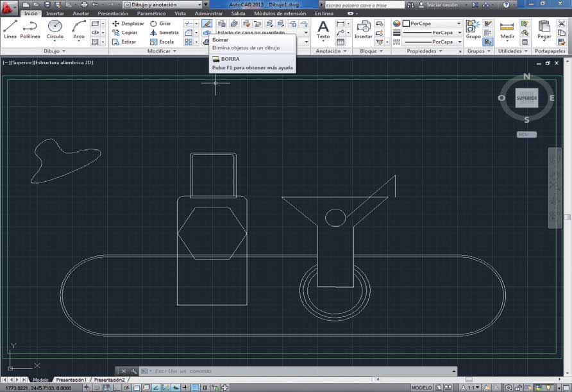Viewport: 572px width, 392px height.
Task: Choose the Texto annotation tool
Action: pos(323,28)
